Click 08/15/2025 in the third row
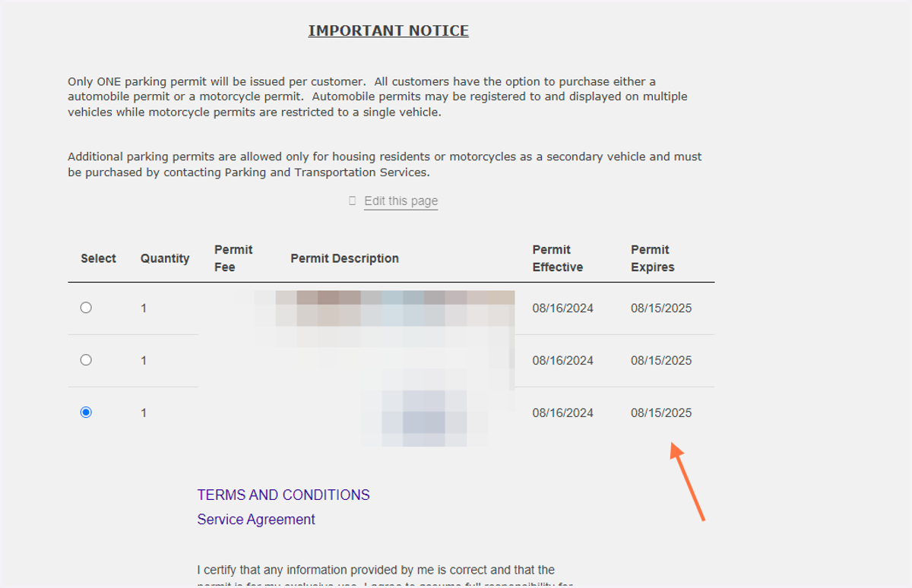Viewport: 912px width, 588px height. tap(661, 413)
